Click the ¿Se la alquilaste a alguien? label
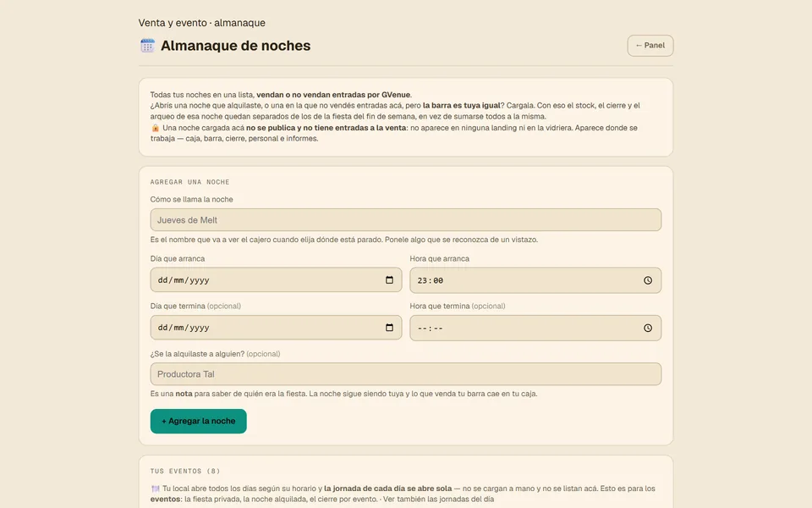Viewport: 812px width, 508px height. pos(197,354)
